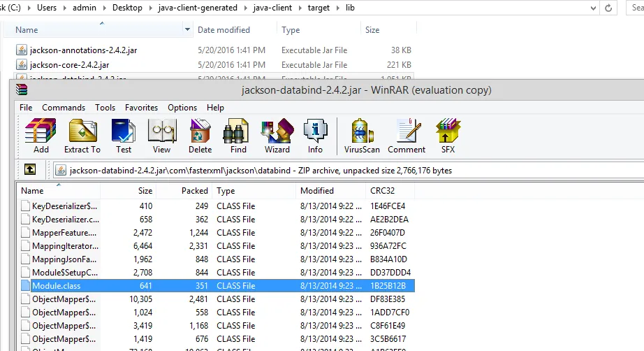Open the View file icon
Viewport: 644px width, 351px height.
tap(162, 136)
